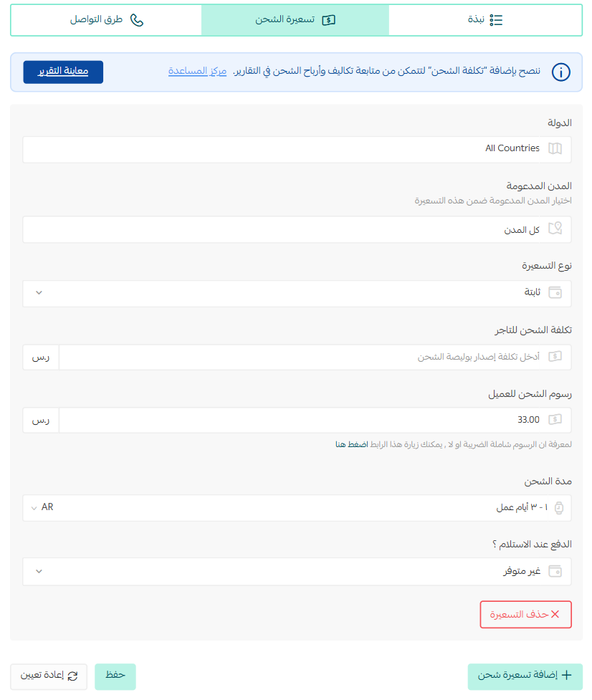
Task: Open the طرق التواصل tab
Action: tap(106, 20)
